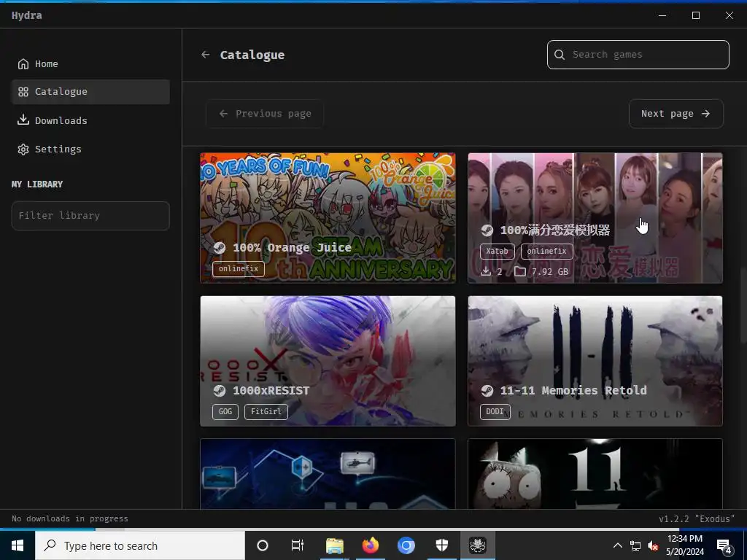This screenshot has height=560, width=747.
Task: Click version label v1.2.2 "Exodus"
Action: (x=697, y=518)
